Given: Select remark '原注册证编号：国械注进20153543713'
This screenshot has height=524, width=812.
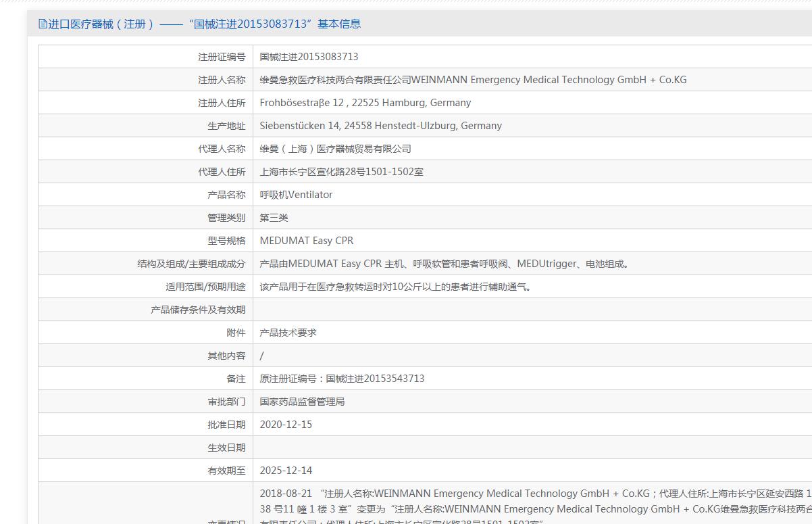Looking at the screenshot, I should (342, 379).
